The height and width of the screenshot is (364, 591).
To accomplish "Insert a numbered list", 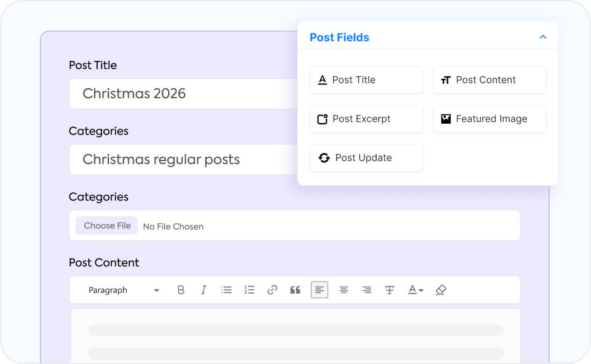I will point(249,290).
